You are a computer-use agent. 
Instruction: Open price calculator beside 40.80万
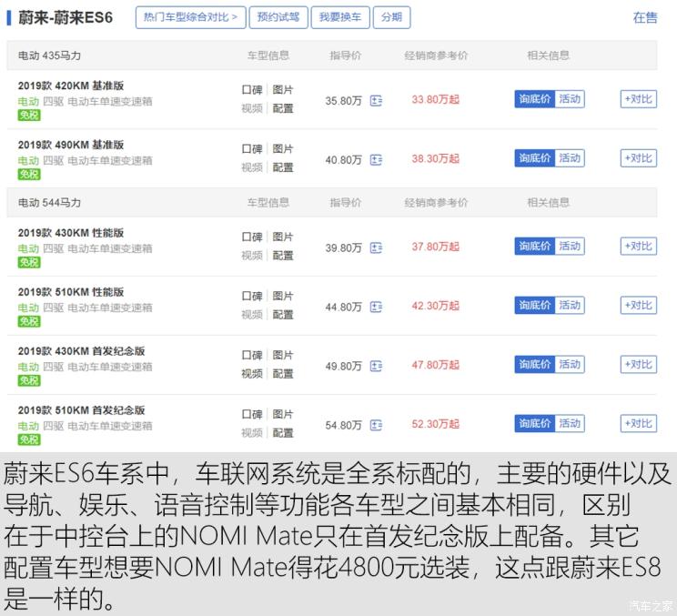(x=376, y=159)
